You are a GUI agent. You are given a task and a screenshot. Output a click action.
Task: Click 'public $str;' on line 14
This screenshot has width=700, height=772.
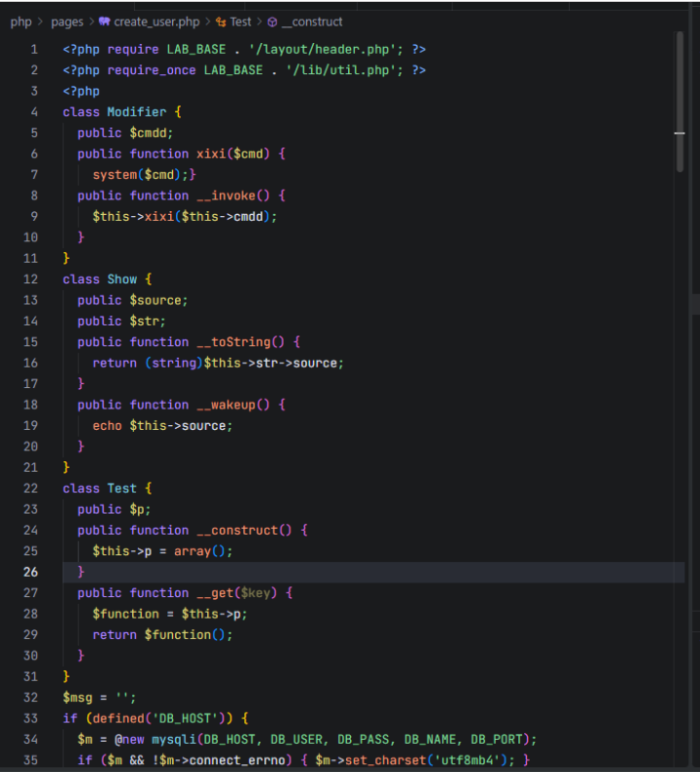[121, 321]
